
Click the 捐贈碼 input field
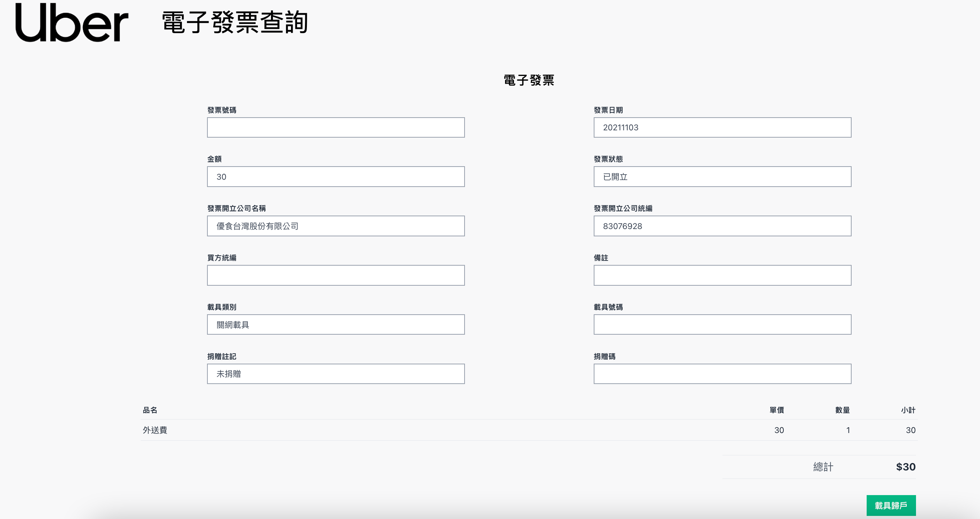[x=722, y=374]
